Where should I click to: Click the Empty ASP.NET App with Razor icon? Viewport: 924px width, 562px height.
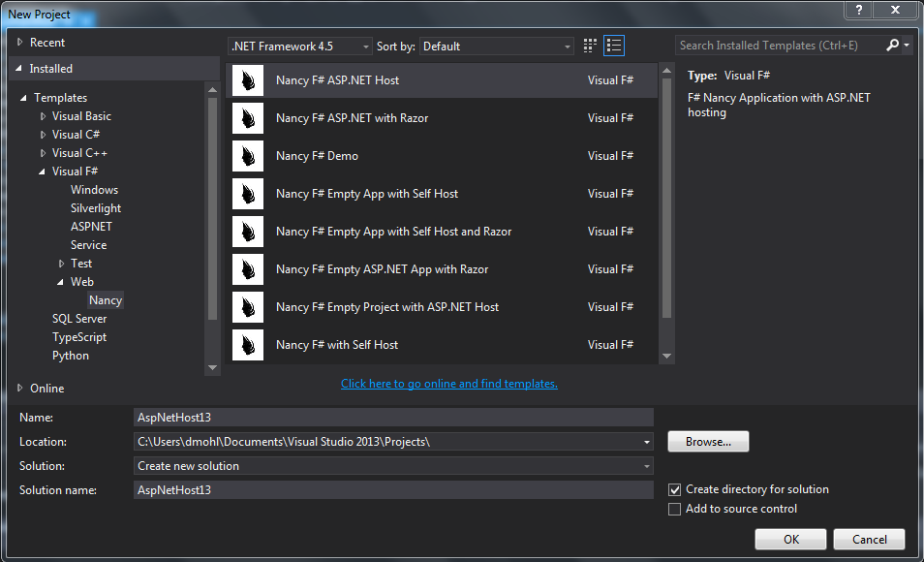pyautogui.click(x=248, y=269)
